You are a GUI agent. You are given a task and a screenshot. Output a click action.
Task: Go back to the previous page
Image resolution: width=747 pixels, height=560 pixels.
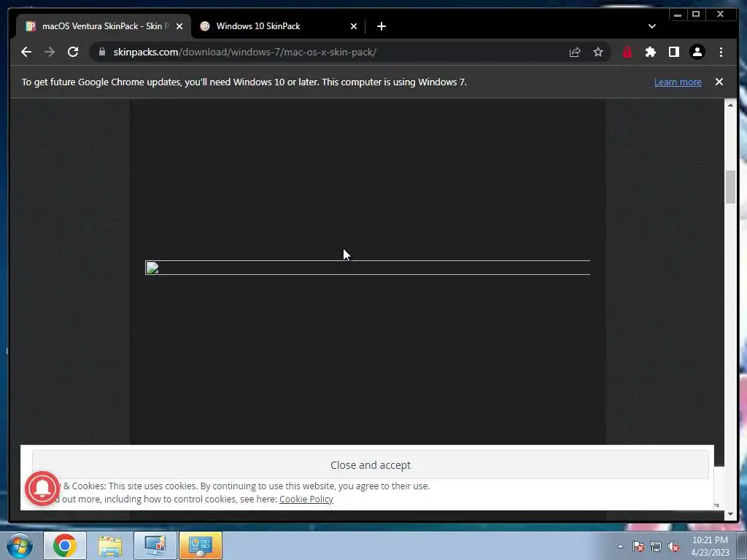point(26,52)
